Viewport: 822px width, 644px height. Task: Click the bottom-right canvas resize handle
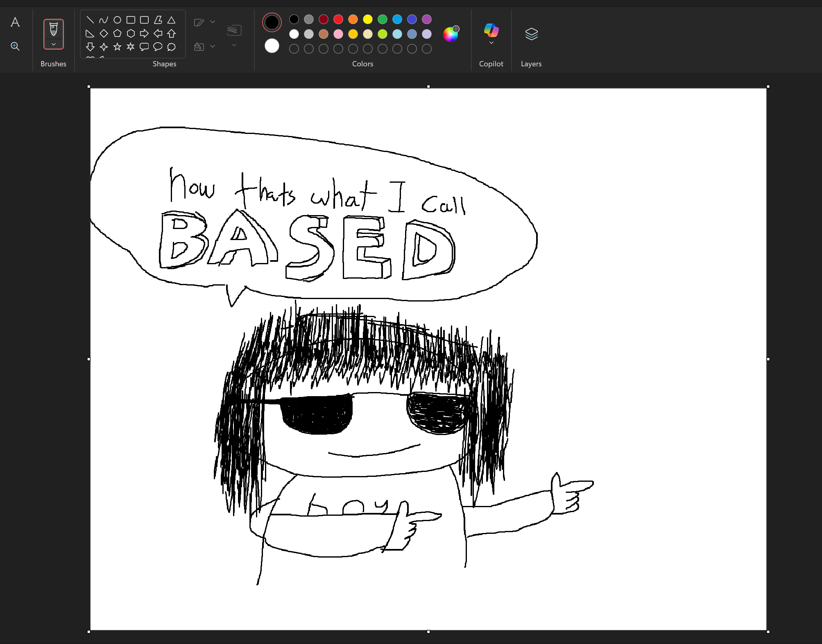768,631
